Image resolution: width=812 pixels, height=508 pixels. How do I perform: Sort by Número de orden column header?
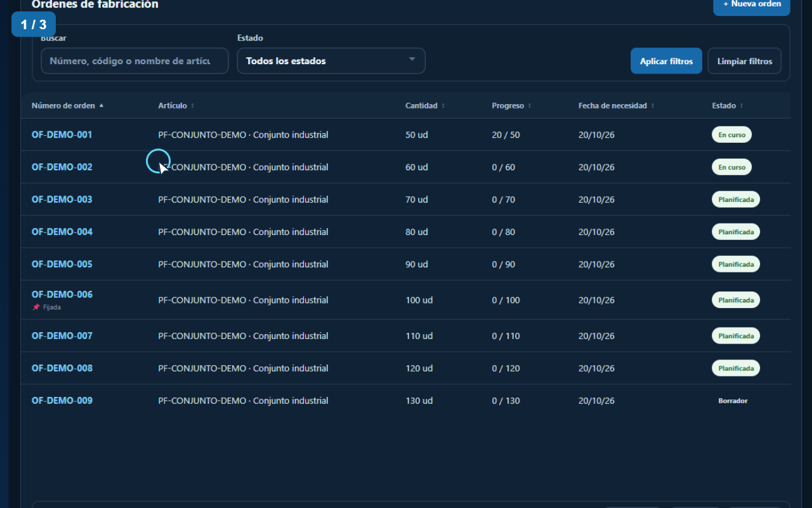[x=68, y=106]
